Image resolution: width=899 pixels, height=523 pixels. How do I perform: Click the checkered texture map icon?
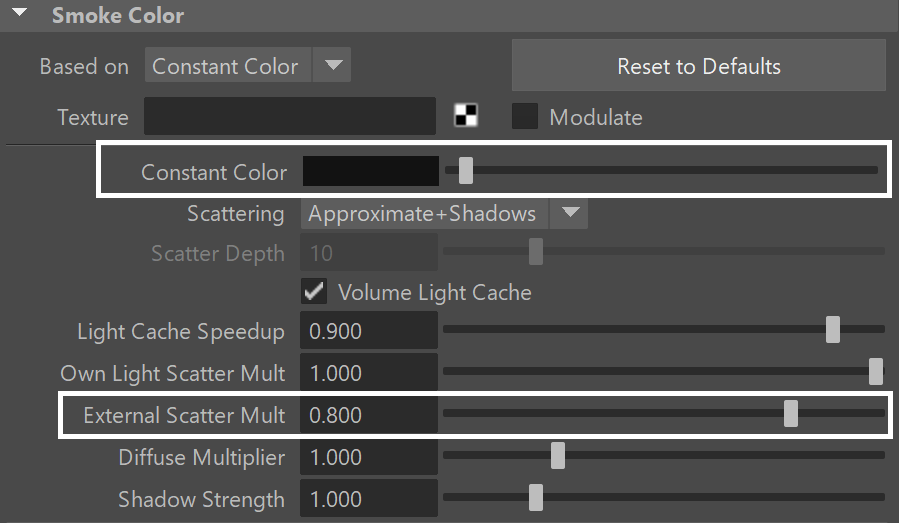coord(466,115)
